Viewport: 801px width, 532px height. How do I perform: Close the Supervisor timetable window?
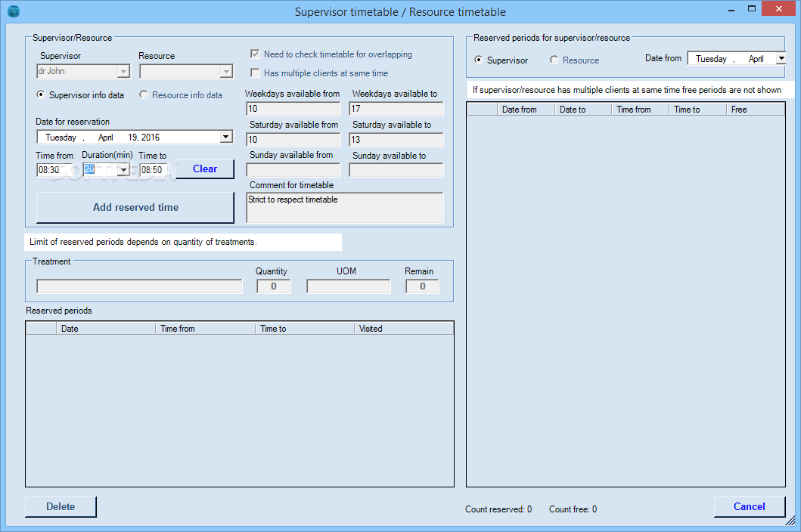coord(778,8)
